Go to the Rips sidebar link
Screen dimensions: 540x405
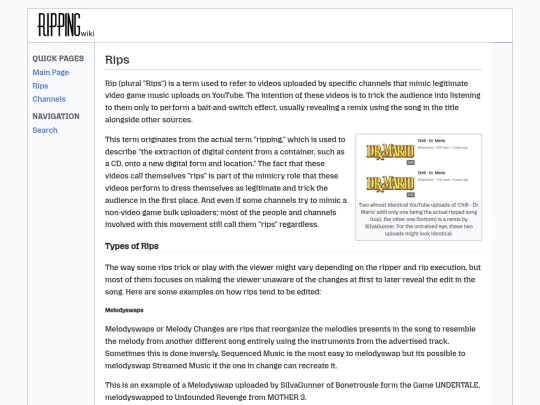click(40, 86)
